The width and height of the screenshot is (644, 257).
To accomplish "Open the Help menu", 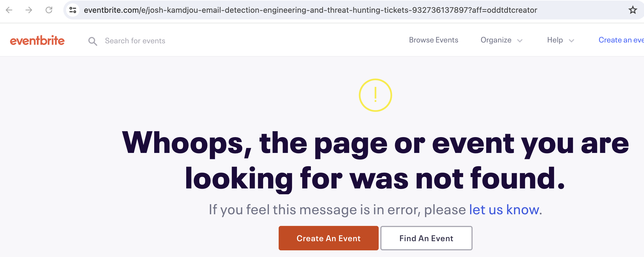I will click(555, 40).
